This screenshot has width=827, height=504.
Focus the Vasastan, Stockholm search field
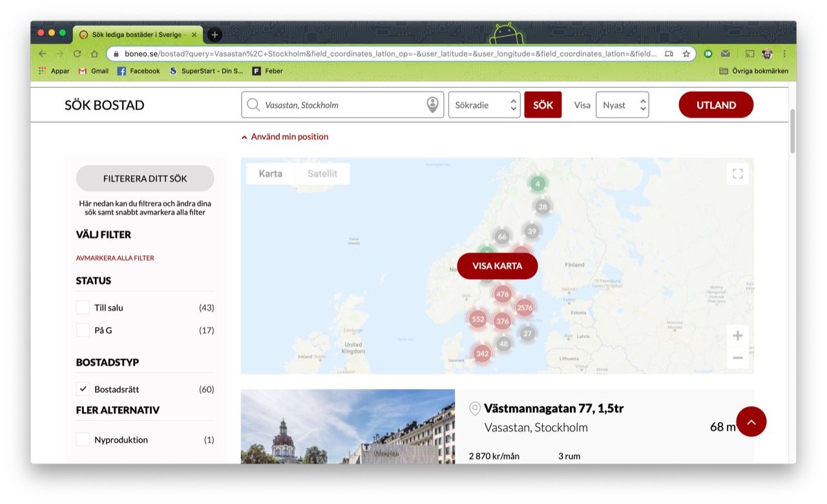[342, 105]
